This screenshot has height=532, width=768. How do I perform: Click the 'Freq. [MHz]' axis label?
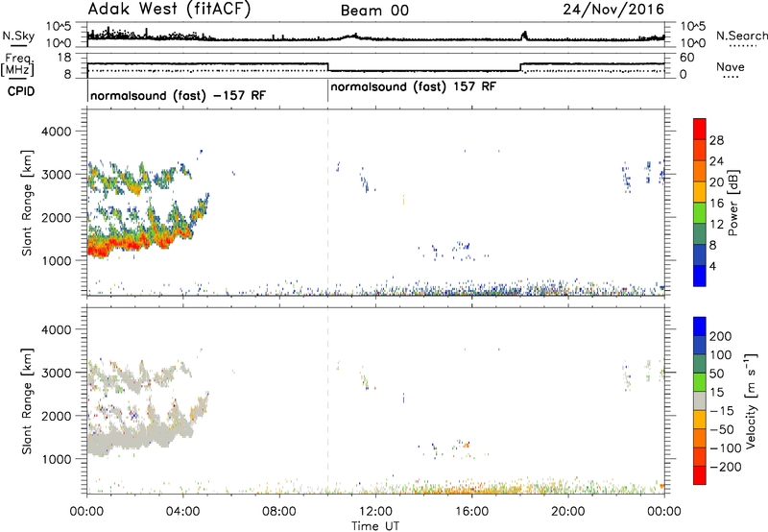(17, 65)
